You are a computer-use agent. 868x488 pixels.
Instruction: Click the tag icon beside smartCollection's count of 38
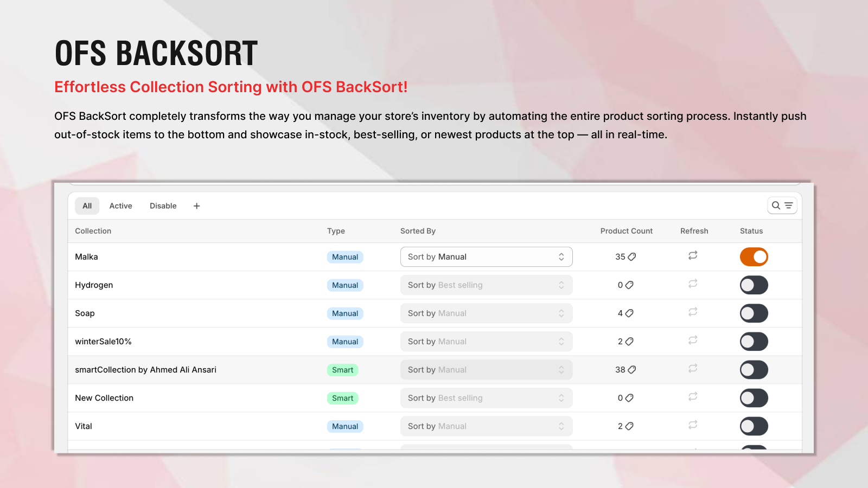click(x=633, y=369)
